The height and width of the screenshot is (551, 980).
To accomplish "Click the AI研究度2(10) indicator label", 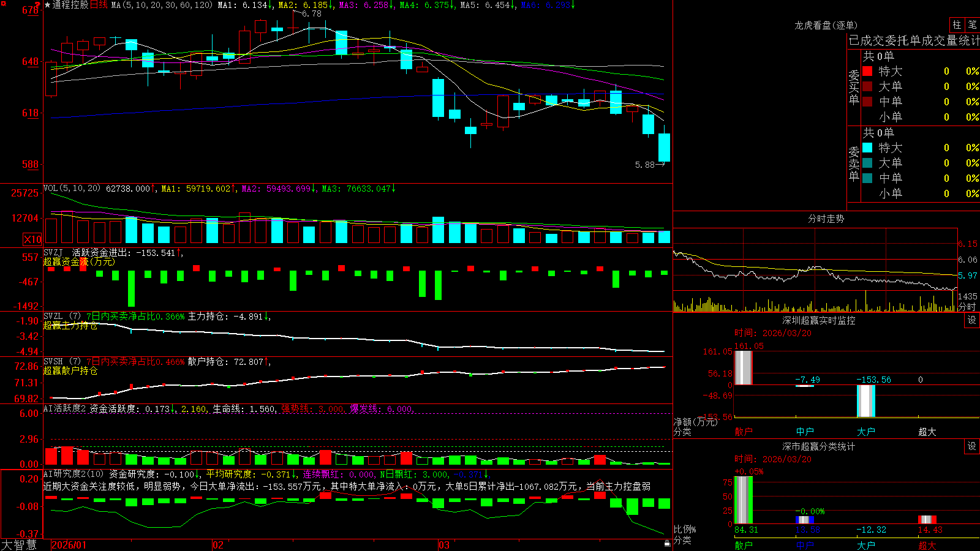I will coord(73,474).
